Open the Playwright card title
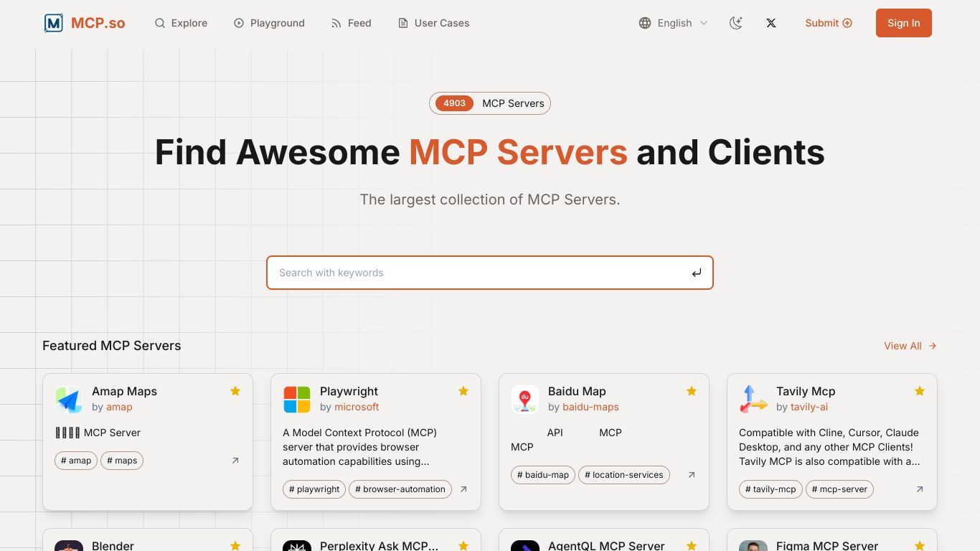This screenshot has height=551, width=980. [349, 391]
